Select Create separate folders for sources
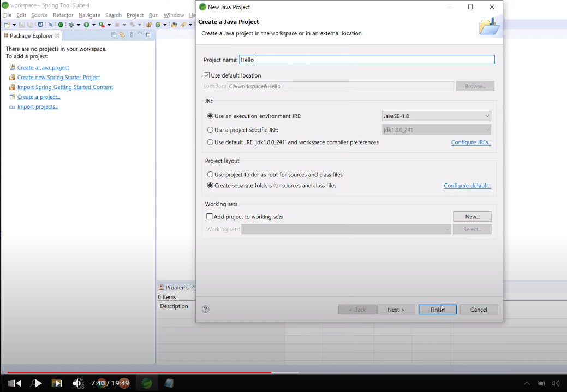The height and width of the screenshot is (392, 567). (x=210, y=186)
